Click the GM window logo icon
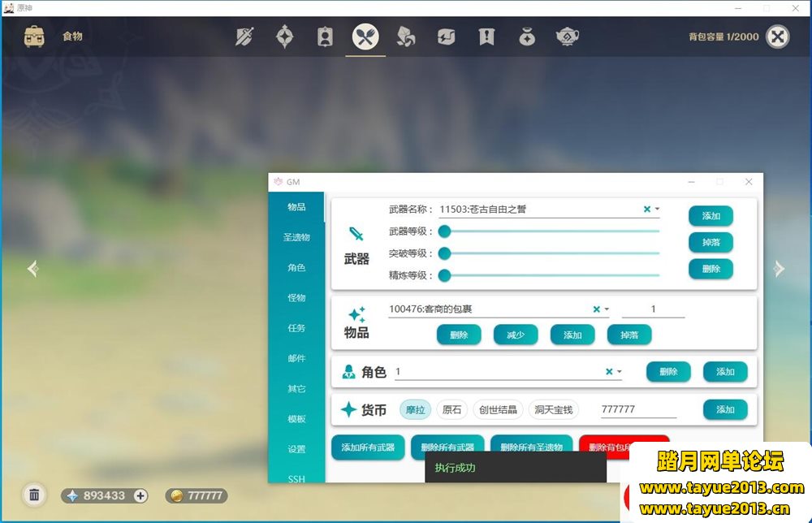 click(278, 181)
